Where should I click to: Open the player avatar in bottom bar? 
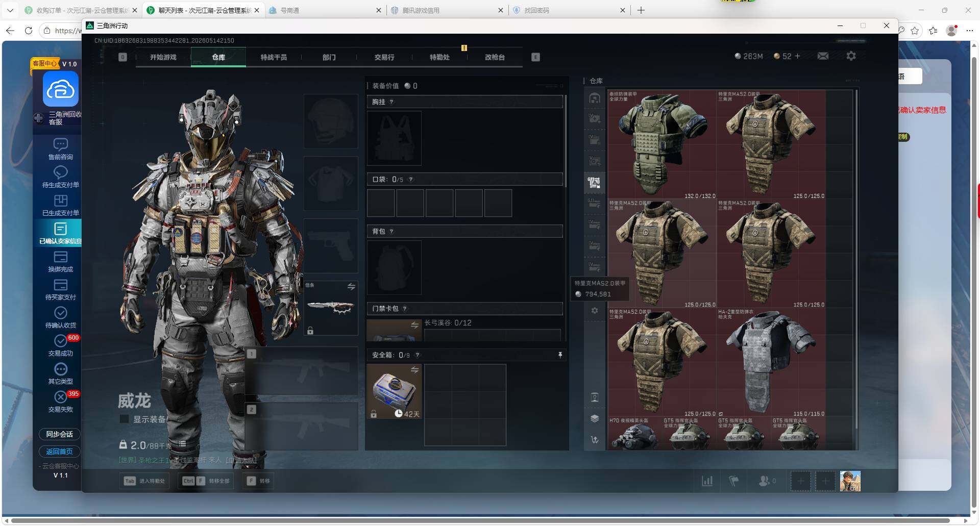[850, 481]
